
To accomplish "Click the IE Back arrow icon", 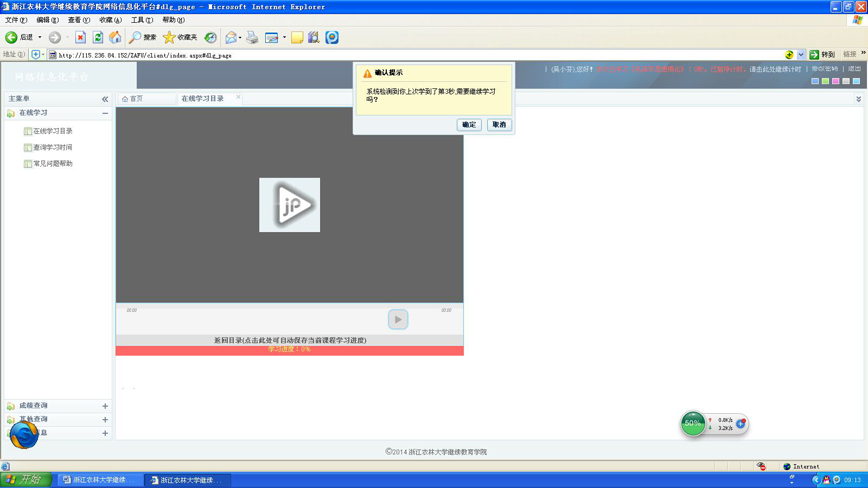I will [11, 37].
